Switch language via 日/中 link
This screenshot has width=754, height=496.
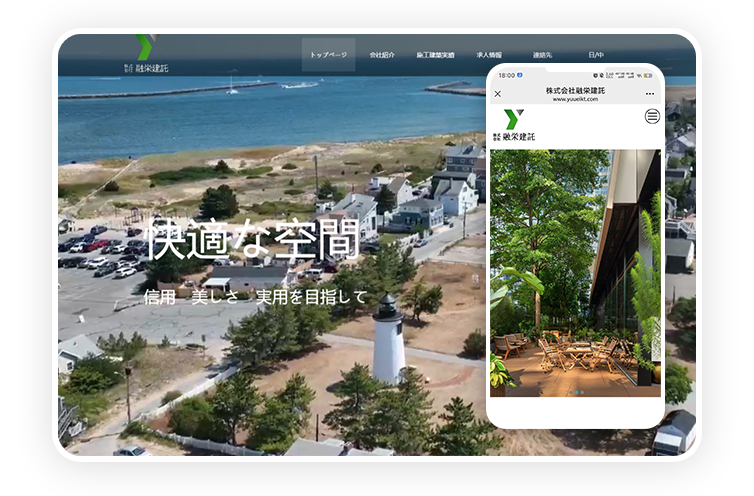tap(596, 55)
